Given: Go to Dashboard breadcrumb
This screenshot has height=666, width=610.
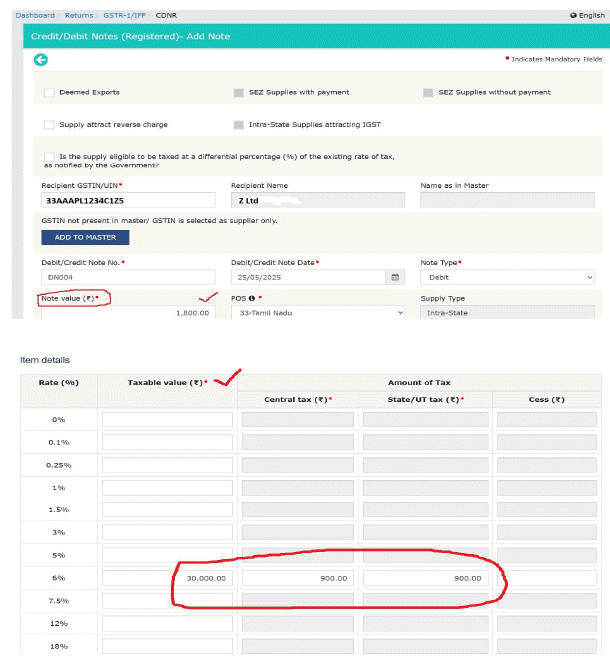Looking at the screenshot, I should pyautogui.click(x=35, y=15).
